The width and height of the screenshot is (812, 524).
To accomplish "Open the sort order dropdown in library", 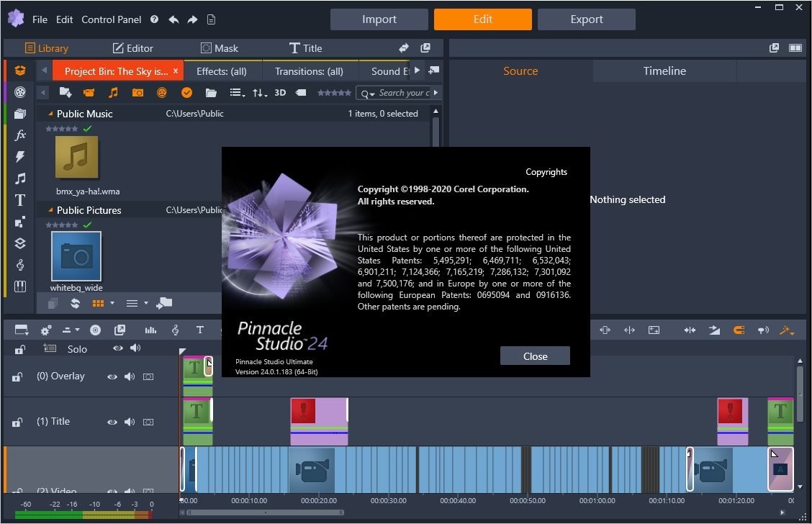I will (259, 93).
